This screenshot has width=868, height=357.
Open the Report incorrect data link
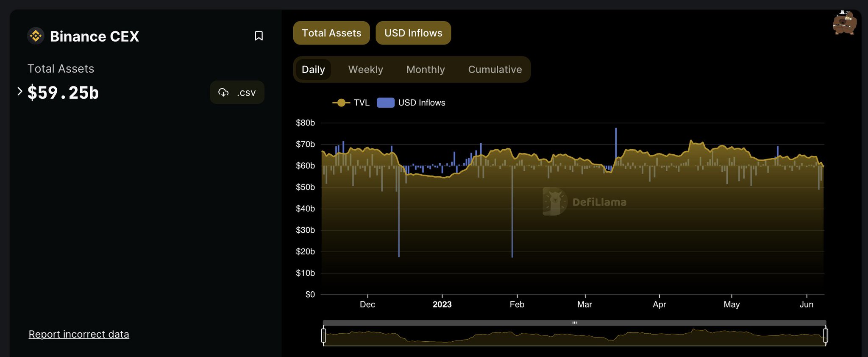[79, 334]
